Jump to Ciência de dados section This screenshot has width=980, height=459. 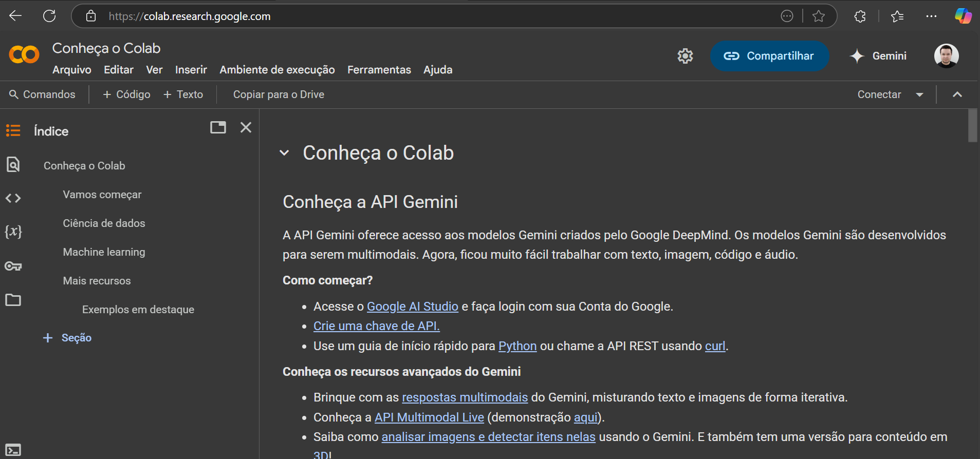(104, 223)
